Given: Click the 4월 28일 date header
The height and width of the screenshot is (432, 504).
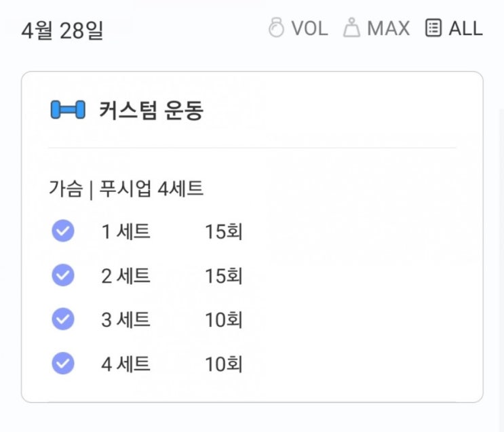Looking at the screenshot, I should click(62, 30).
